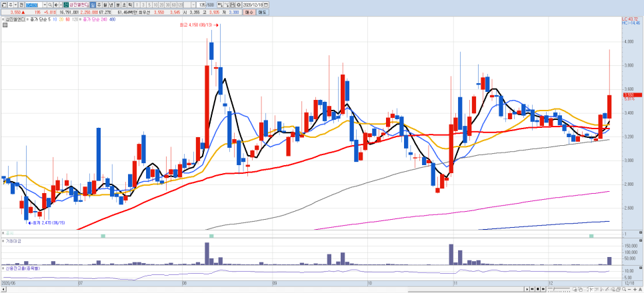Click the chart settings gear icon

click(x=239, y=5)
